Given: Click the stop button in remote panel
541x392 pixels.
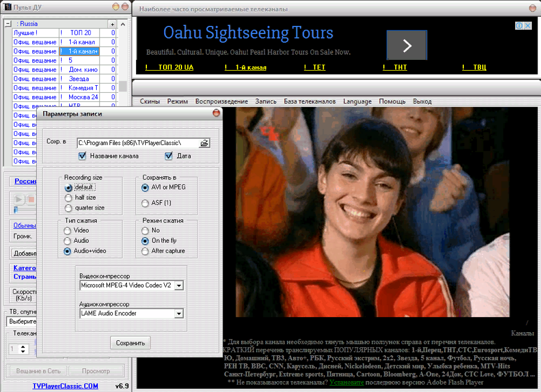Looking at the screenshot, I should point(31,199).
